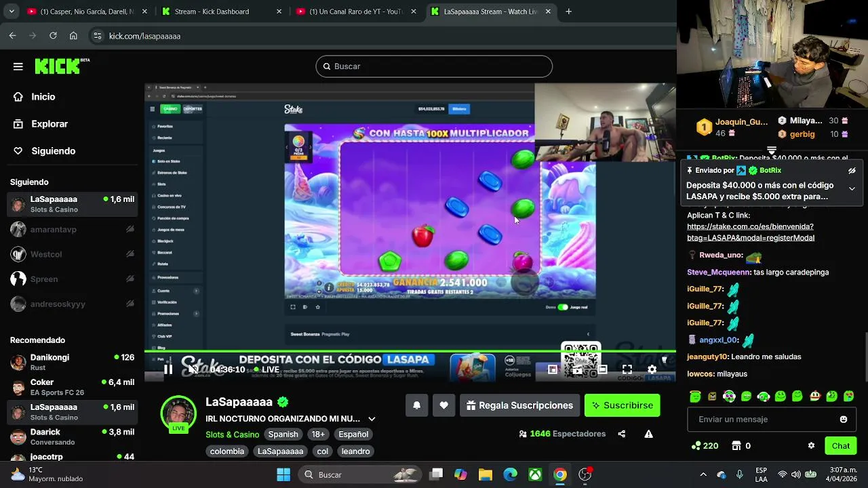Viewport: 868px width, 488px height.
Task: Open the stream video settings gear
Action: coord(652,369)
